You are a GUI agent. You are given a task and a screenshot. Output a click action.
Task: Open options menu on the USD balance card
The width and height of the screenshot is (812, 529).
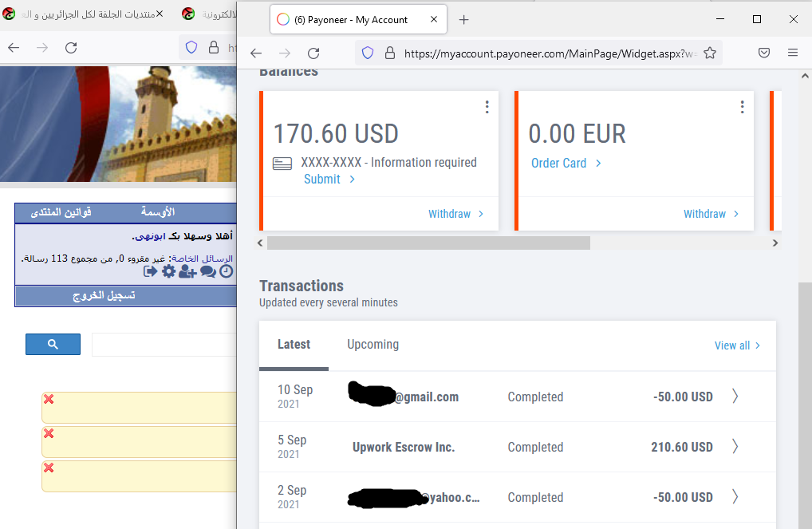pos(487,107)
